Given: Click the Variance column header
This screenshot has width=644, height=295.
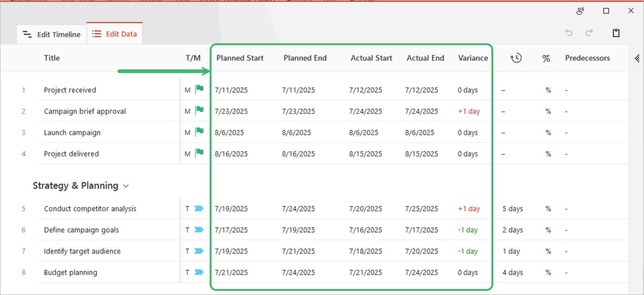Looking at the screenshot, I should (x=473, y=58).
